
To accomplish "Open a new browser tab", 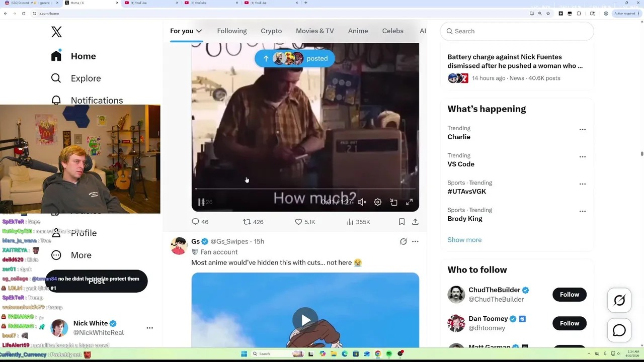I will 305,3.
